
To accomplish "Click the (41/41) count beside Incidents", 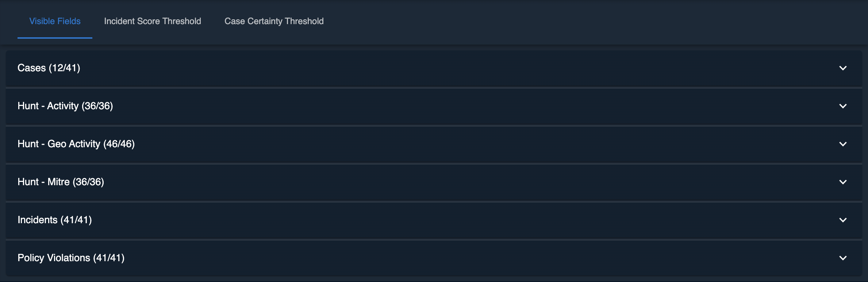I will (76, 220).
